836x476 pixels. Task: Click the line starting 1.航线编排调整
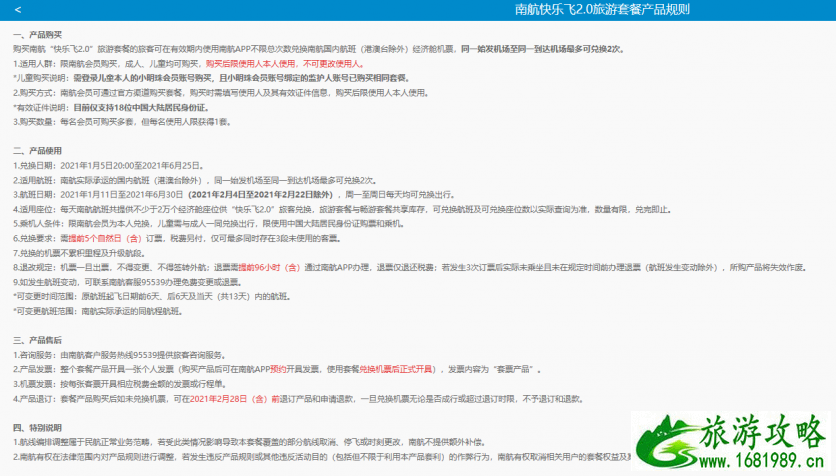coord(250,442)
